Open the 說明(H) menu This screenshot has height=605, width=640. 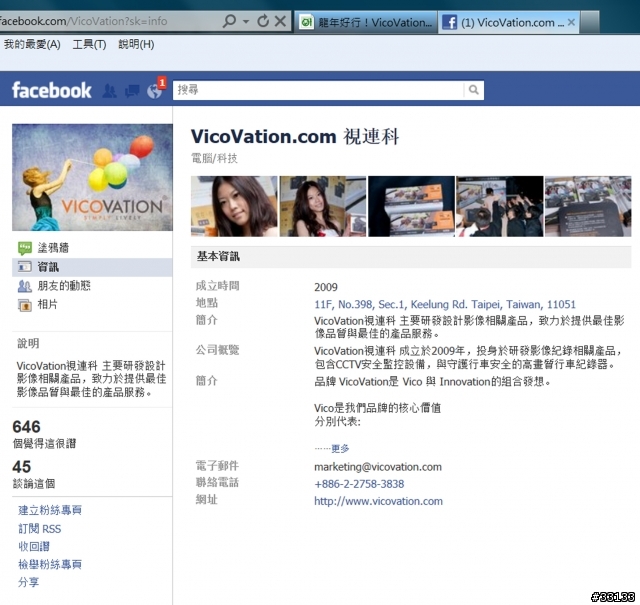point(136,44)
